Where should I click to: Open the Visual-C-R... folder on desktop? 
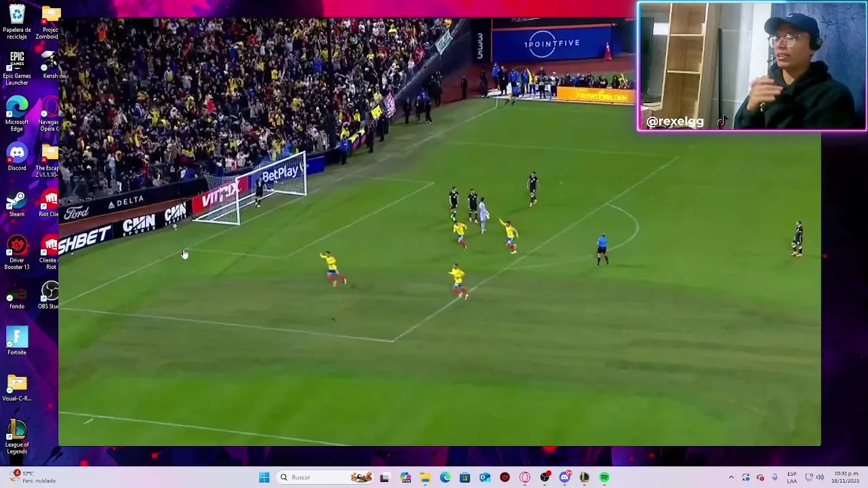(16, 388)
